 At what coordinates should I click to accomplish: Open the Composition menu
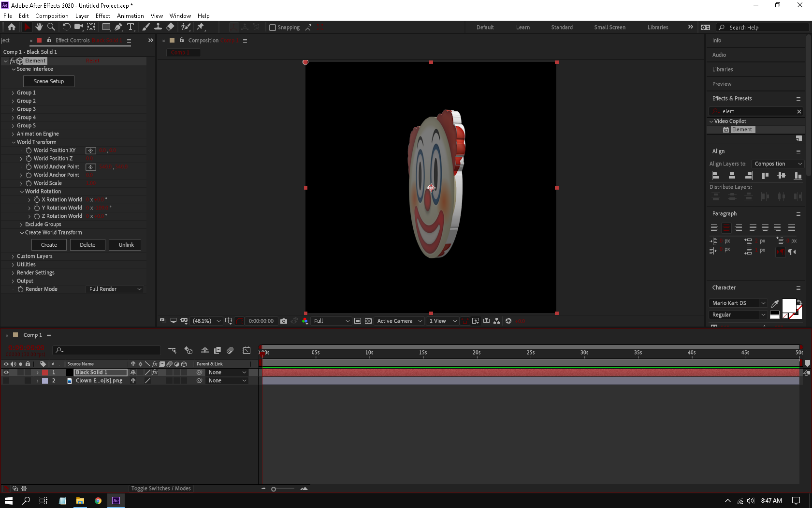point(52,15)
